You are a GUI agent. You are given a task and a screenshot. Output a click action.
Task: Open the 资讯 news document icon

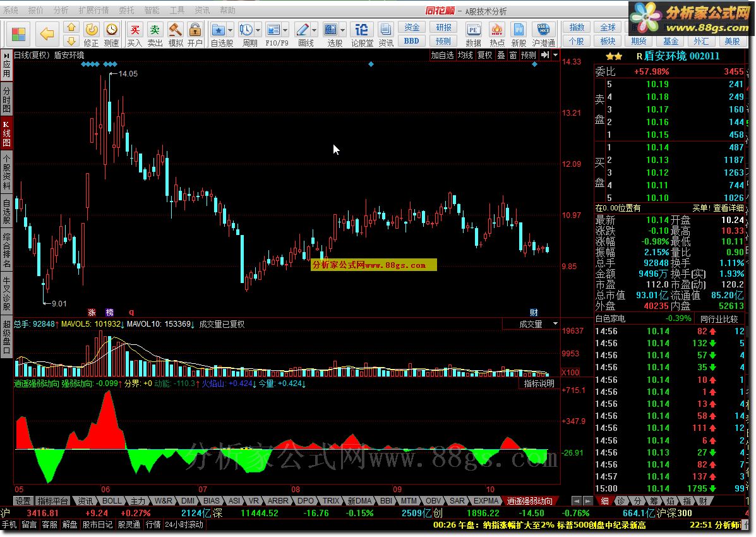(x=386, y=34)
